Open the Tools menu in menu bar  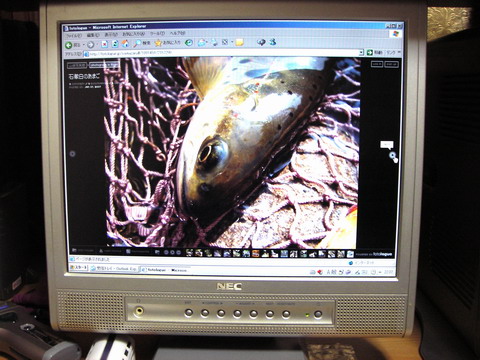pos(157,34)
